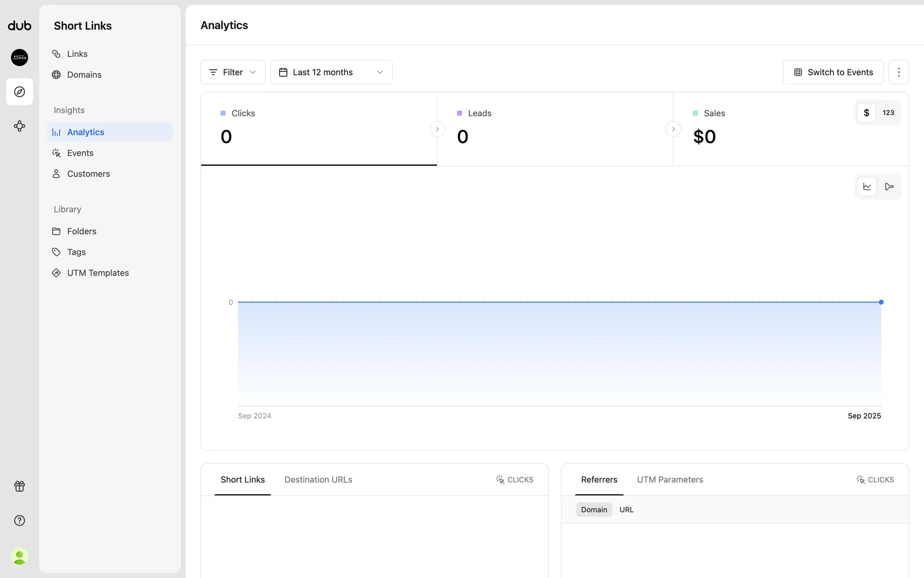Click Switch to Events button
The width and height of the screenshot is (924, 578).
[833, 72]
